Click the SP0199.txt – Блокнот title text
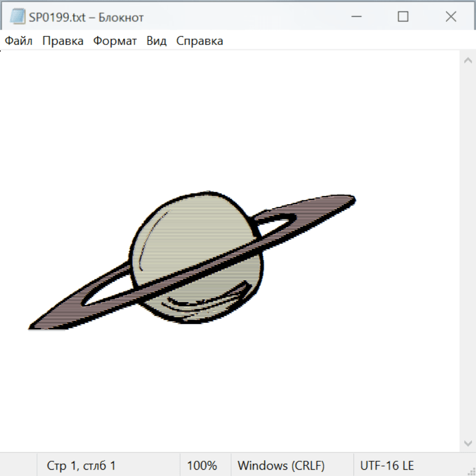Viewport: 476px width, 476px height. coord(86,17)
